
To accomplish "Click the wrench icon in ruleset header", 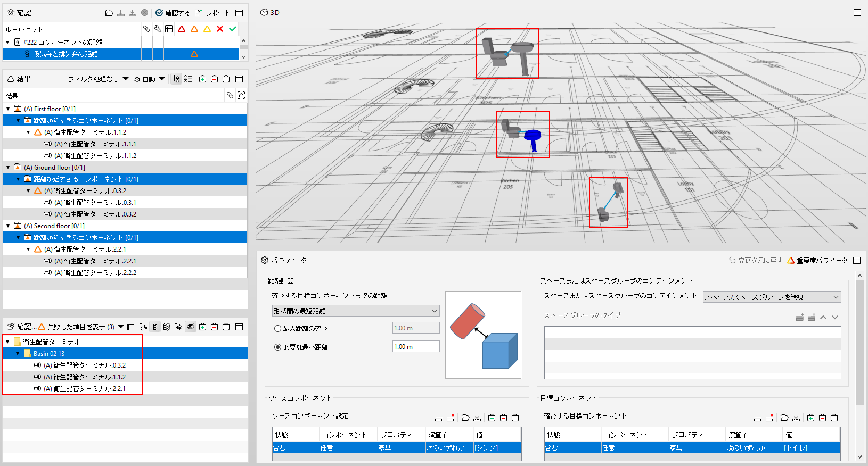I will [x=158, y=29].
